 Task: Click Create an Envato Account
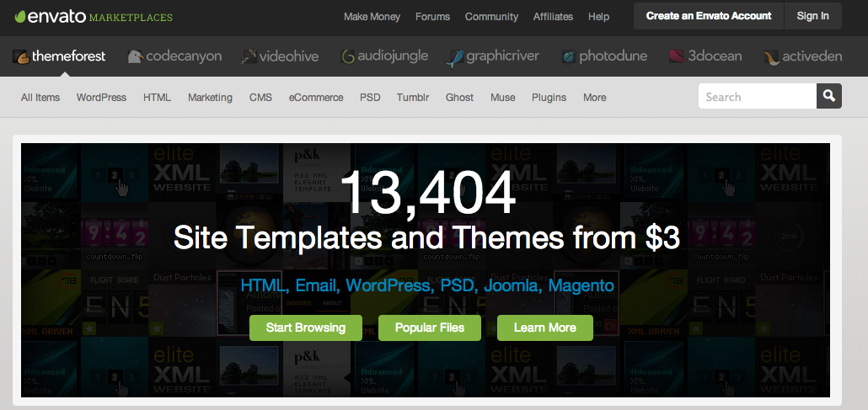709,16
